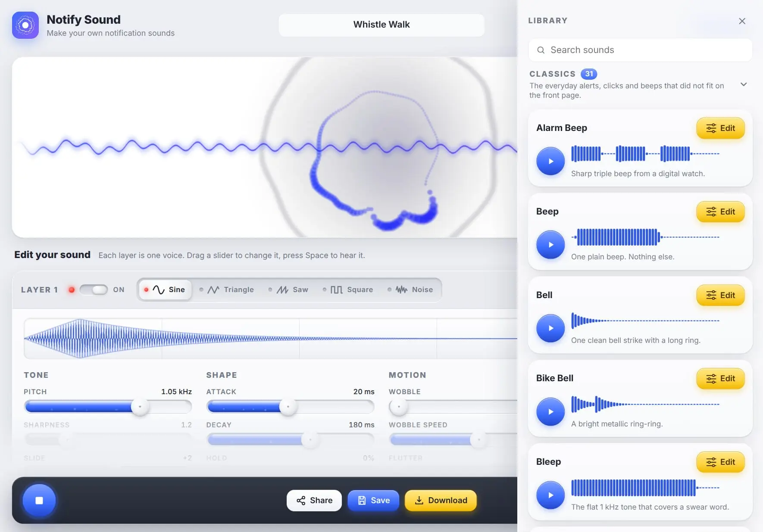Image resolution: width=763 pixels, height=532 pixels.
Task: Click the Layer 1 envelope waveform preview
Action: pos(271,339)
